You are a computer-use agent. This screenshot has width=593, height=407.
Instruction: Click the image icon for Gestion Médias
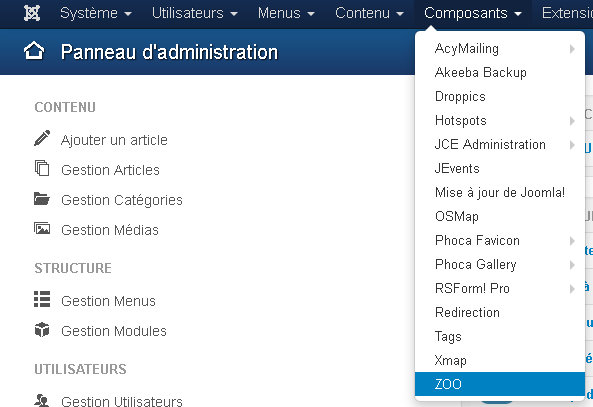point(42,228)
